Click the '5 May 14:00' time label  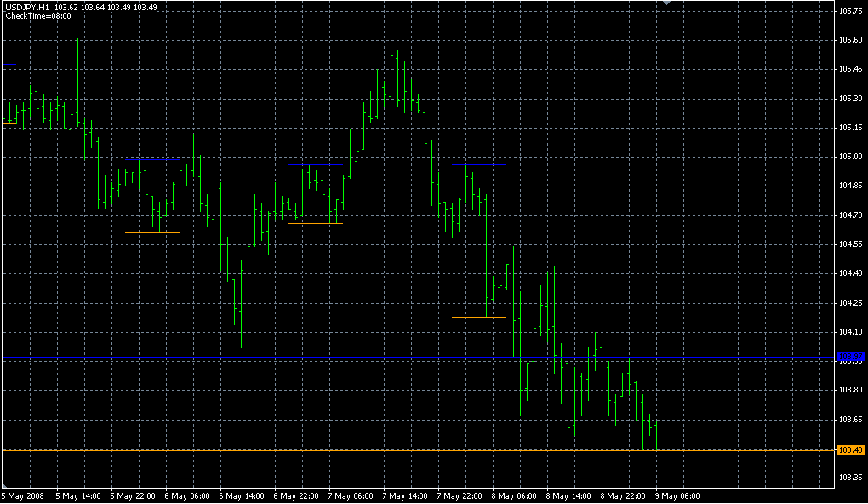point(78,496)
